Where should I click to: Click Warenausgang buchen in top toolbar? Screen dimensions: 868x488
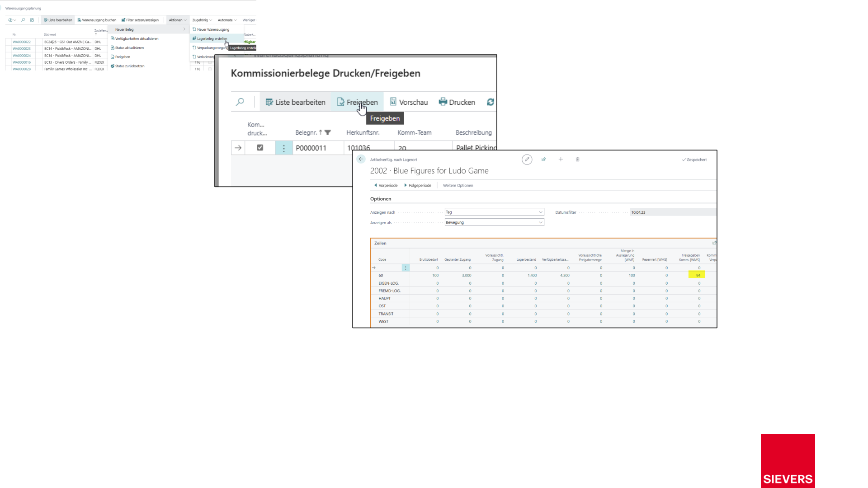[x=97, y=20]
